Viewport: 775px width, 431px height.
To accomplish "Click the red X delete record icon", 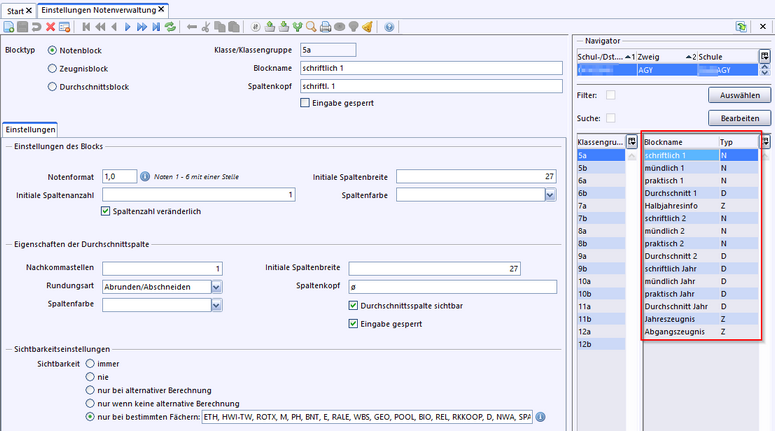I will tap(49, 27).
